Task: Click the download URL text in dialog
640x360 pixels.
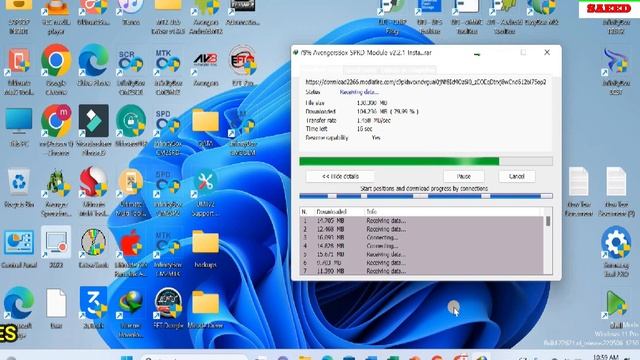Action: point(426,82)
